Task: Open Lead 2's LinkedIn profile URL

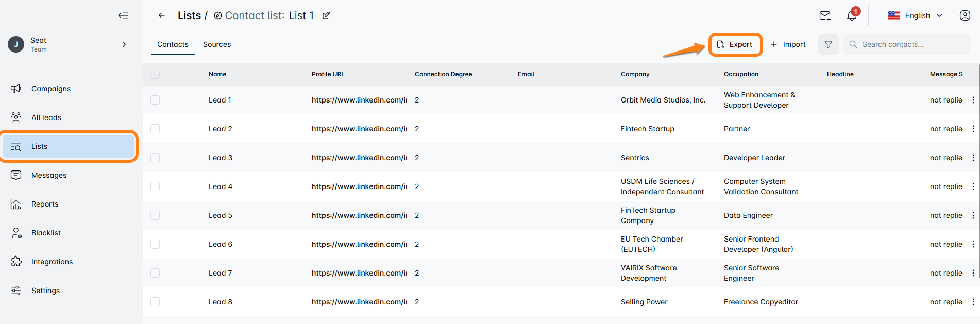Action: [x=359, y=129]
